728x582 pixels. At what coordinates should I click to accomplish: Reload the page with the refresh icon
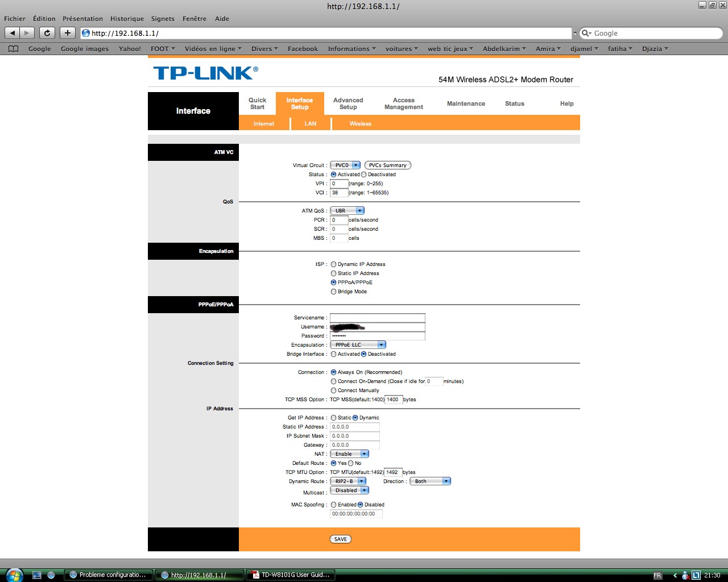tap(47, 33)
